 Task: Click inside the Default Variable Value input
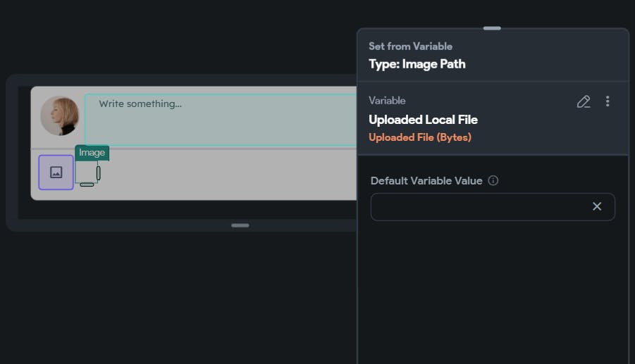point(479,207)
